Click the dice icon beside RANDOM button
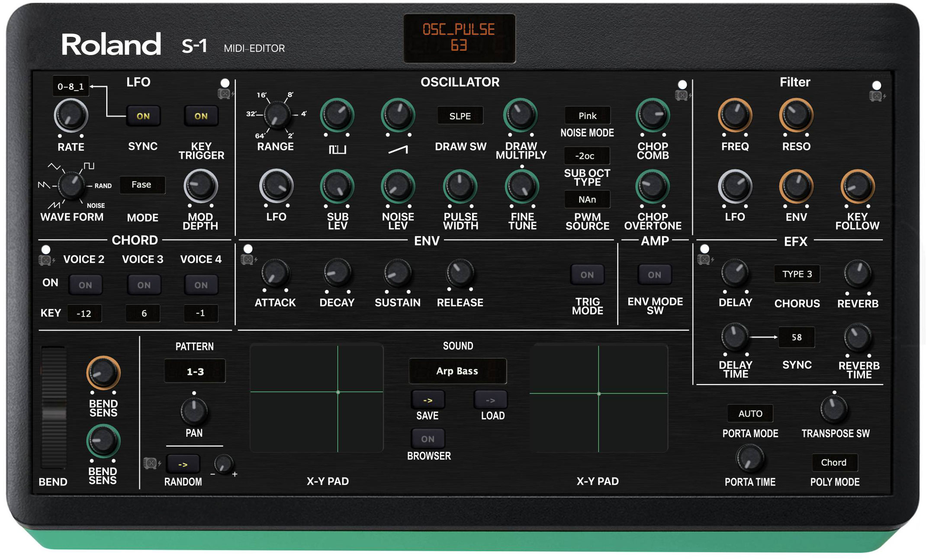 click(x=151, y=463)
